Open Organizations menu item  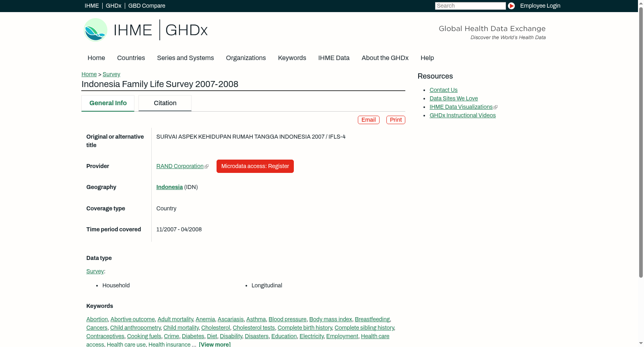point(246,58)
